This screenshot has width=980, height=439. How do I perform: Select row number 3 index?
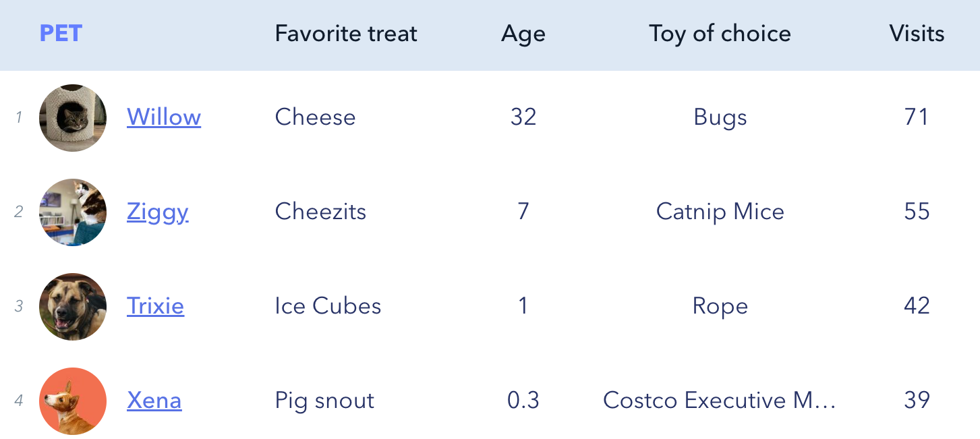click(x=19, y=306)
